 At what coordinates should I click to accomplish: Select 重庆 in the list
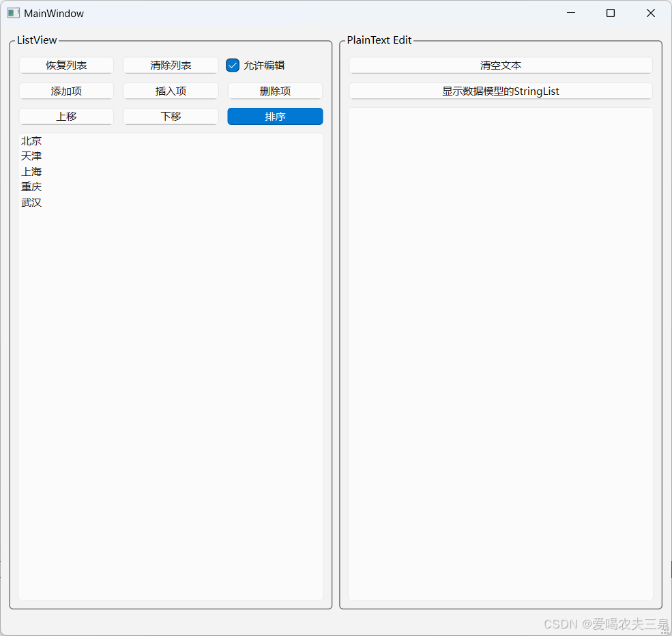pos(171,187)
